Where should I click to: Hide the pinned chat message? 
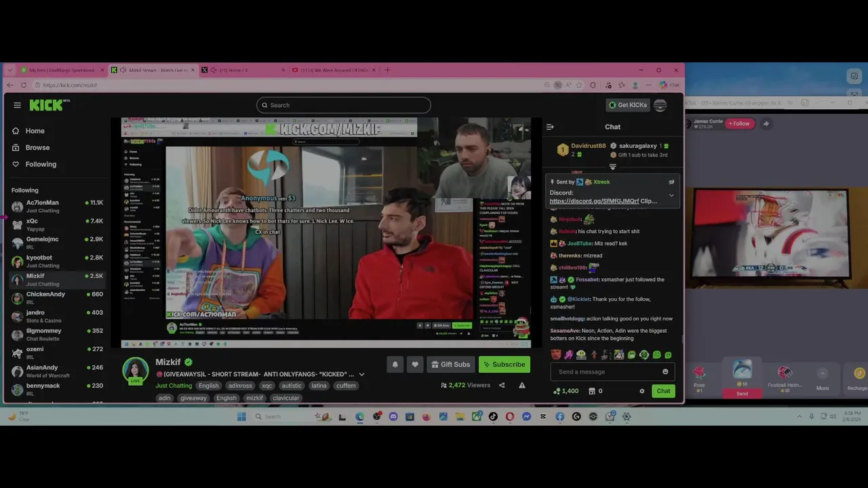[671, 182]
